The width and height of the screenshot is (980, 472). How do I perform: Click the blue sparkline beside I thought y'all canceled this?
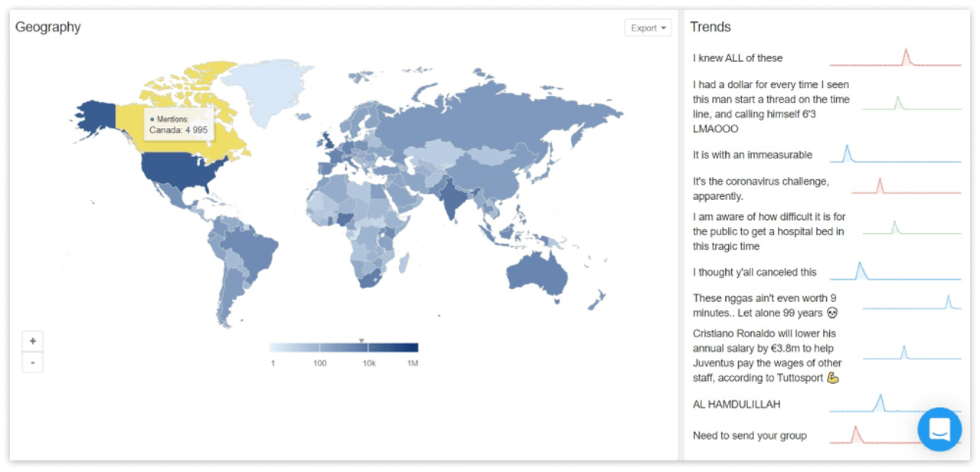click(x=859, y=268)
